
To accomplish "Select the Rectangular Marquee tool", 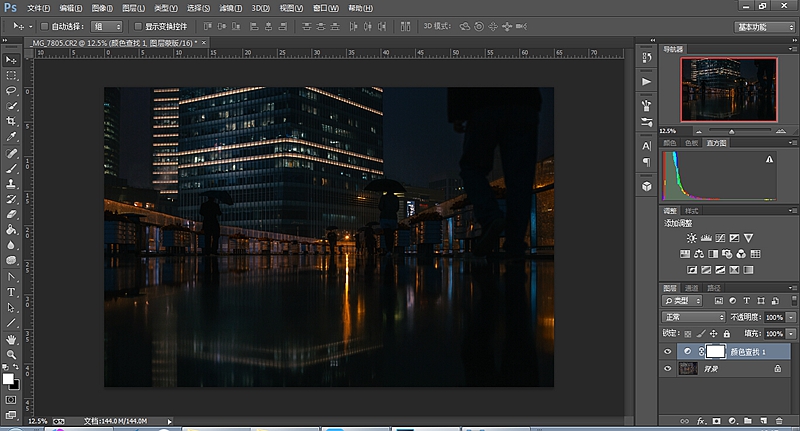I will 11,75.
